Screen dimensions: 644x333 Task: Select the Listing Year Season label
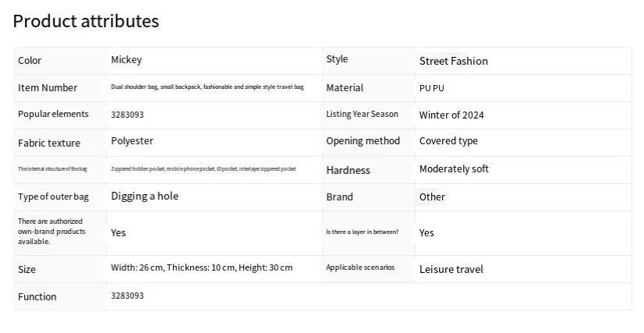tap(363, 114)
